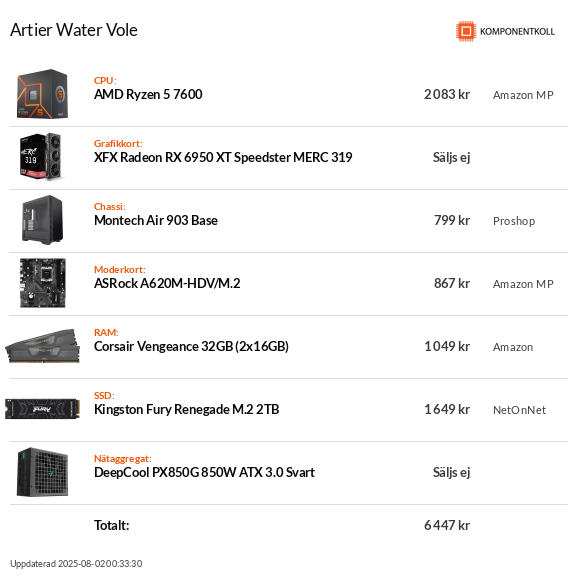Click Kingston Fury Renegade M.2 2TB name

(187, 409)
